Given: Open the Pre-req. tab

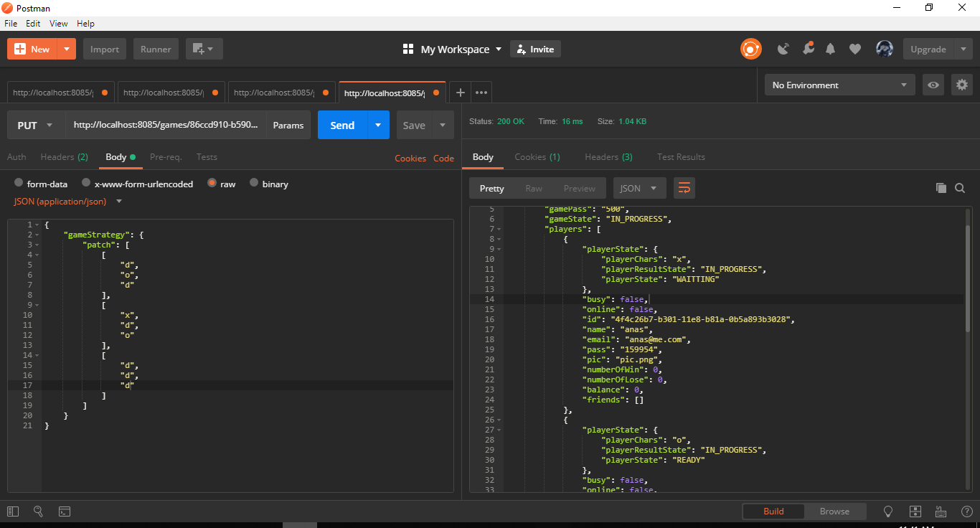Looking at the screenshot, I should coord(166,157).
